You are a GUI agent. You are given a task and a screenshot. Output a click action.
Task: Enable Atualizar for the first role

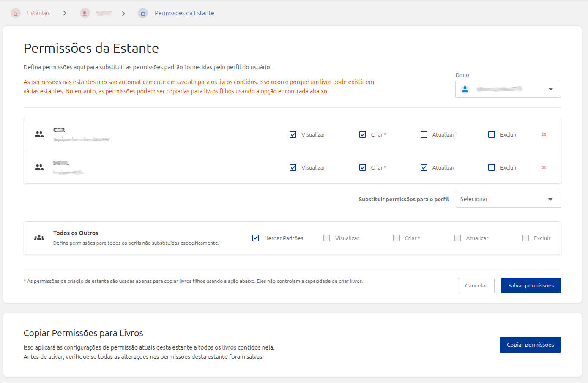pyautogui.click(x=424, y=134)
